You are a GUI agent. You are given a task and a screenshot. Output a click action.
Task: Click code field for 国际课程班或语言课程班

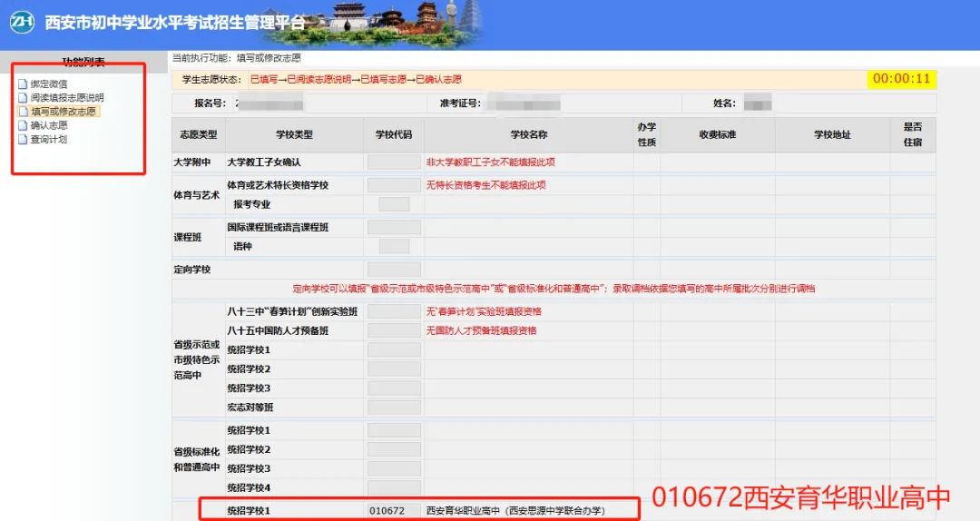pos(394,227)
